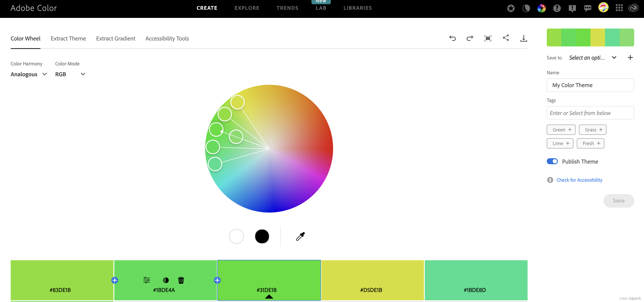Delete the #1BDE4A swatch with trash icon
Viewport: 644px width, 302px height.
coord(181,280)
